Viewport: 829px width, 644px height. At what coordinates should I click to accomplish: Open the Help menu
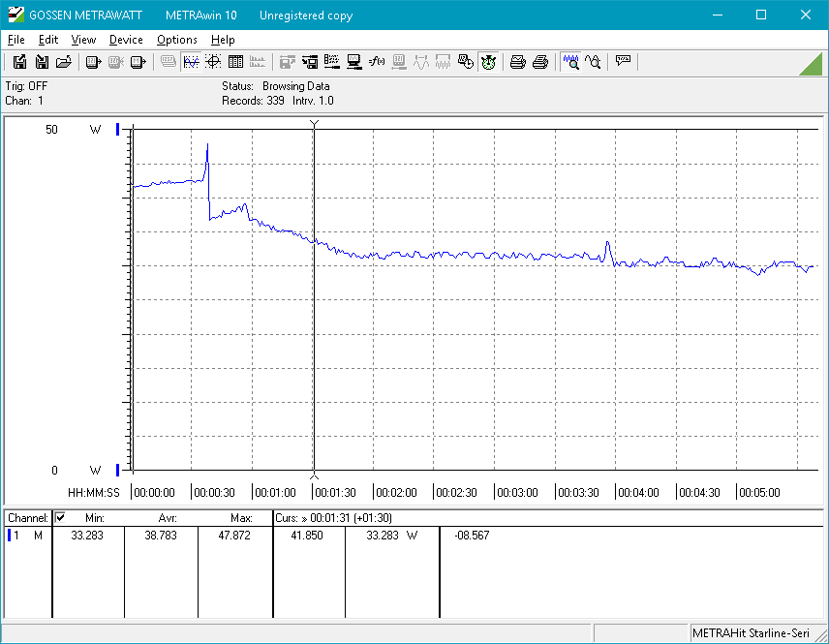click(x=223, y=40)
